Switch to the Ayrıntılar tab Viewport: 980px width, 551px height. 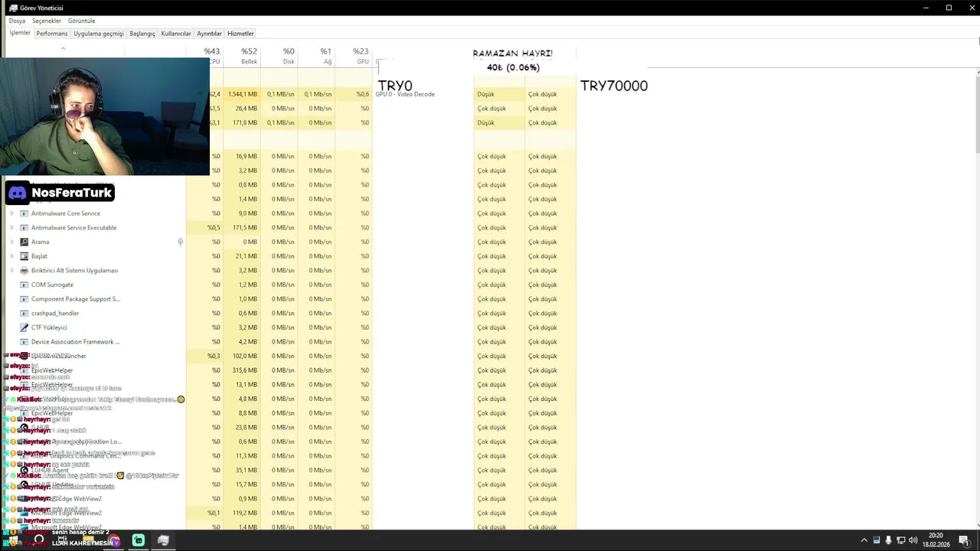click(209, 34)
